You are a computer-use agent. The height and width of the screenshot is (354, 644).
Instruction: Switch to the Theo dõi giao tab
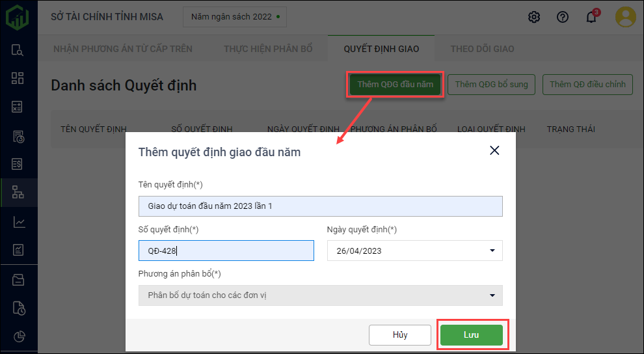pyautogui.click(x=482, y=49)
